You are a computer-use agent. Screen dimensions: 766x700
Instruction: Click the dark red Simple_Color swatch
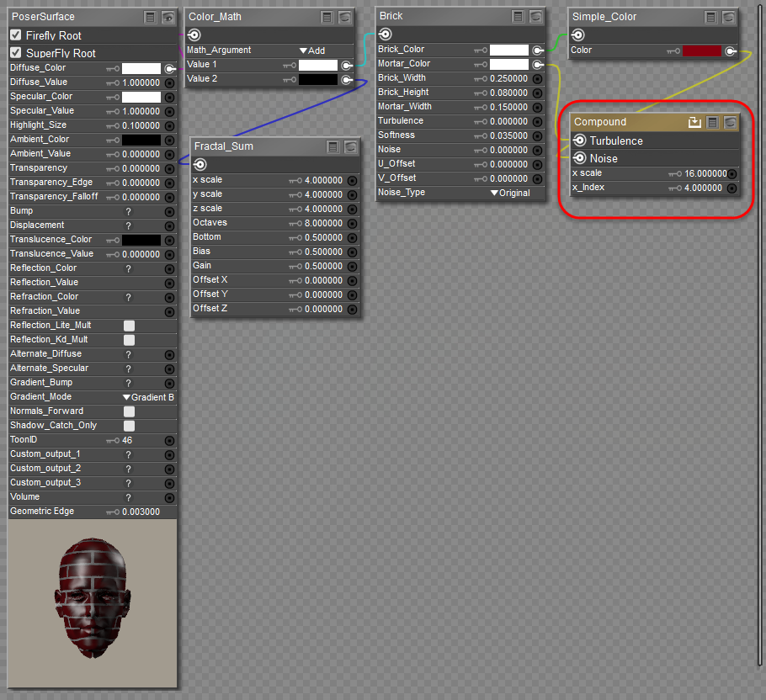point(701,50)
